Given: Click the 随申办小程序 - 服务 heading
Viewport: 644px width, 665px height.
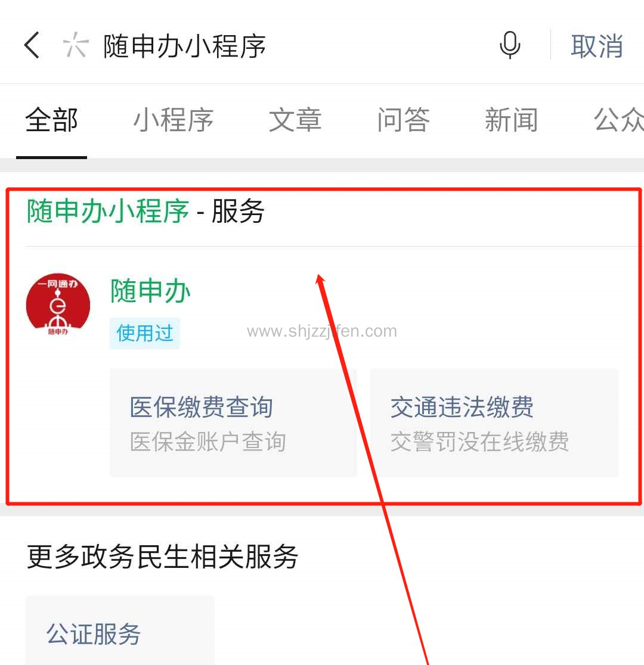Looking at the screenshot, I should 145,211.
